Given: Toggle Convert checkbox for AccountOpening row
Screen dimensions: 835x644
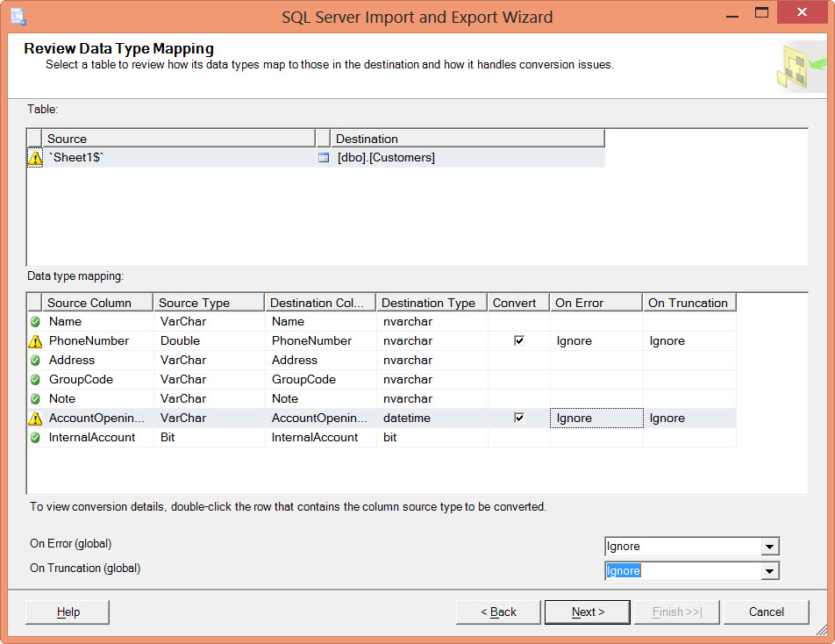Looking at the screenshot, I should tap(519, 419).
